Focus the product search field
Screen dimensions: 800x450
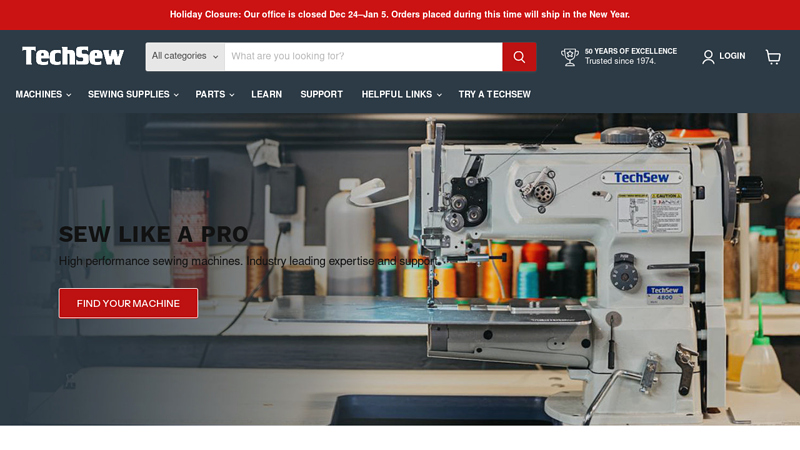coord(363,57)
